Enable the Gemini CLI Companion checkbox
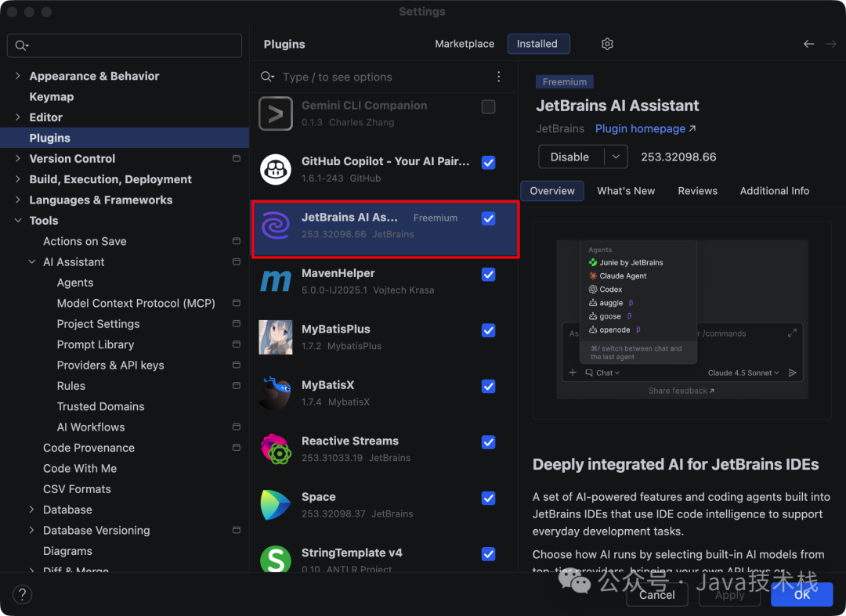 click(x=488, y=106)
